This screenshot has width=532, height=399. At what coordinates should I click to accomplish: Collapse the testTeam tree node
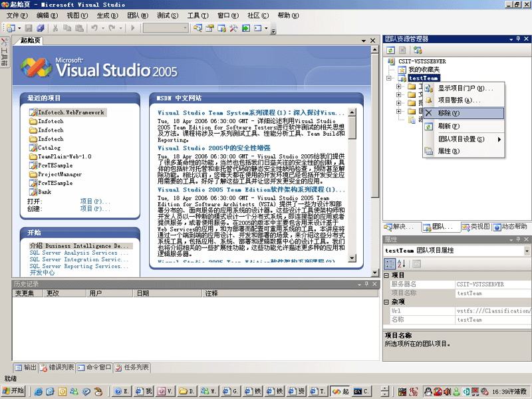tap(389, 78)
